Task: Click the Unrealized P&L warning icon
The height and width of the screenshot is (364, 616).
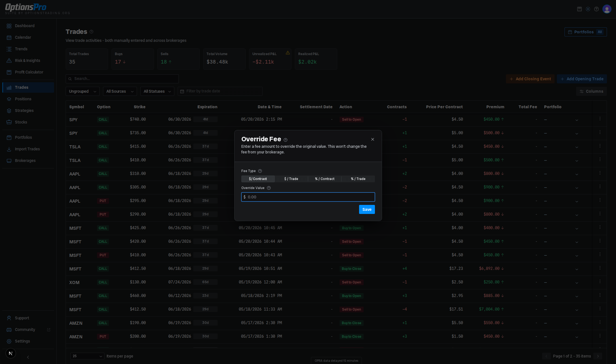Action: 288,53
